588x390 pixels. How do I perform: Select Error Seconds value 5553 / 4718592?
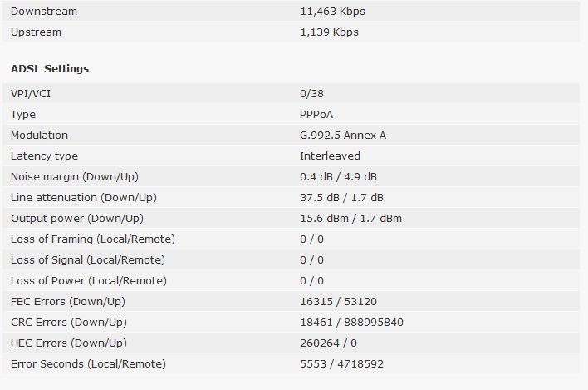click(341, 363)
